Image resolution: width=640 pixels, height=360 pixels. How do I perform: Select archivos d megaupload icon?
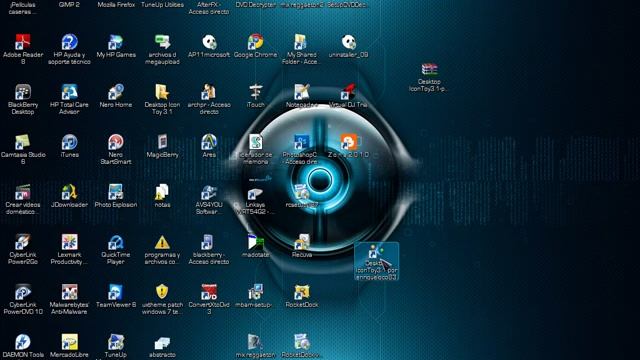pyautogui.click(x=162, y=42)
